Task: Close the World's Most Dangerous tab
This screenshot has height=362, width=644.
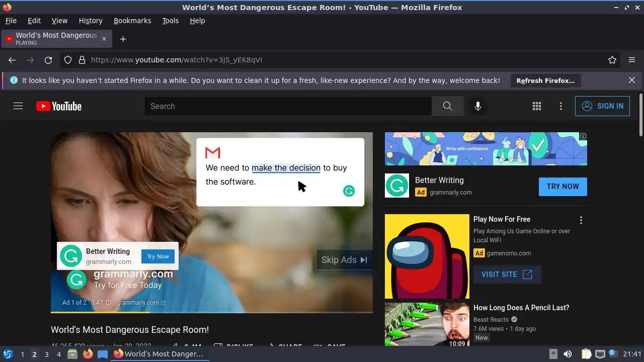Action: click(104, 39)
